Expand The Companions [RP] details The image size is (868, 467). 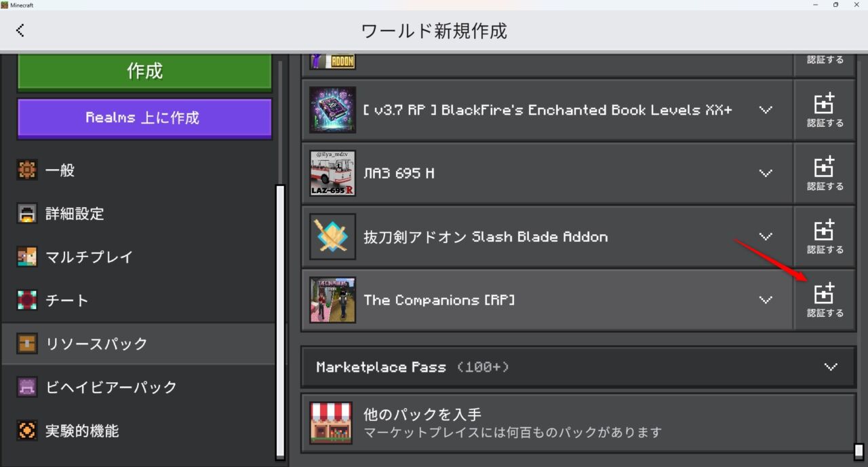tap(766, 300)
